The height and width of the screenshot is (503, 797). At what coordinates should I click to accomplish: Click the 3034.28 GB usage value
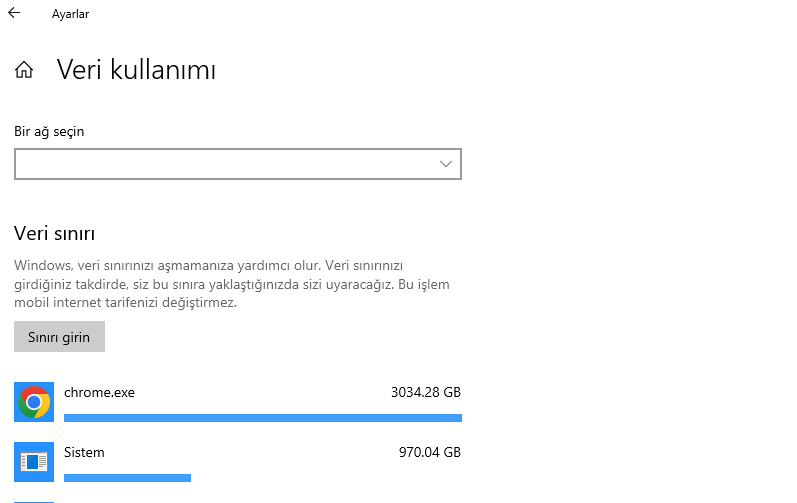425,393
